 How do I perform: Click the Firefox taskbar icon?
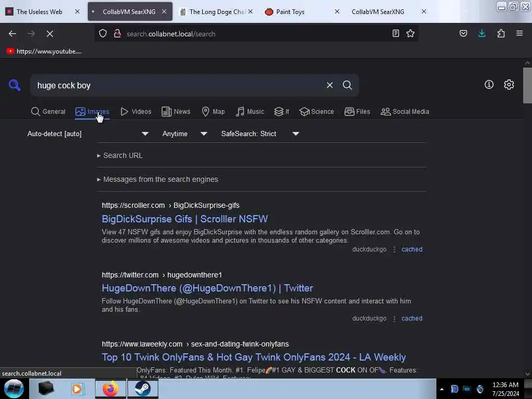111,389
